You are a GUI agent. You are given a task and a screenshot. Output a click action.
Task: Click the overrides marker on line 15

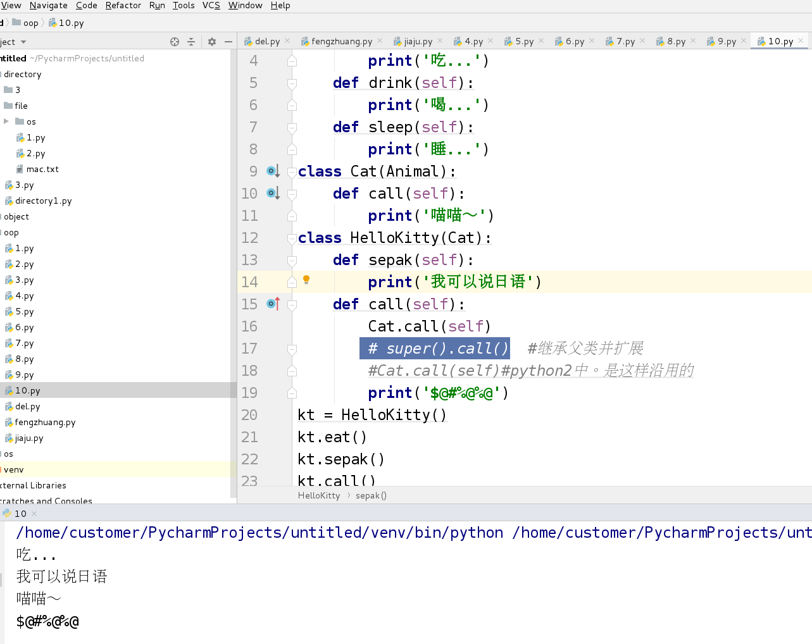[273, 304]
